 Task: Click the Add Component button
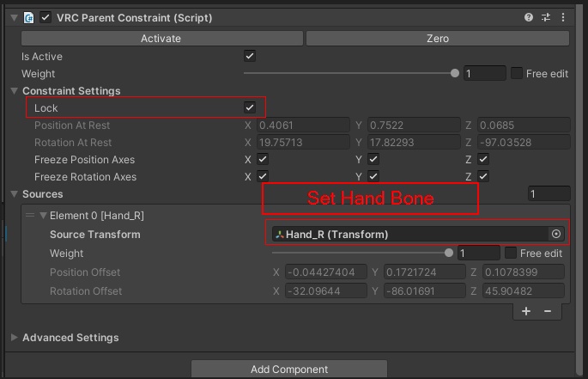point(289,370)
